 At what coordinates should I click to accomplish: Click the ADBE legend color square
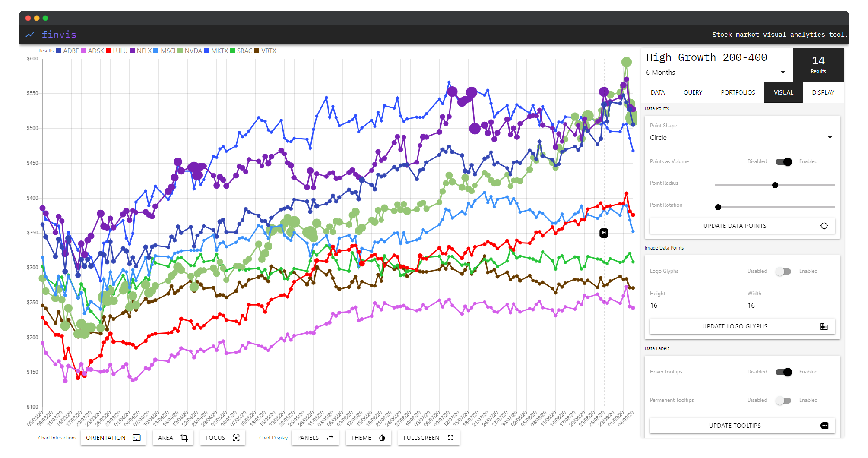click(x=58, y=51)
